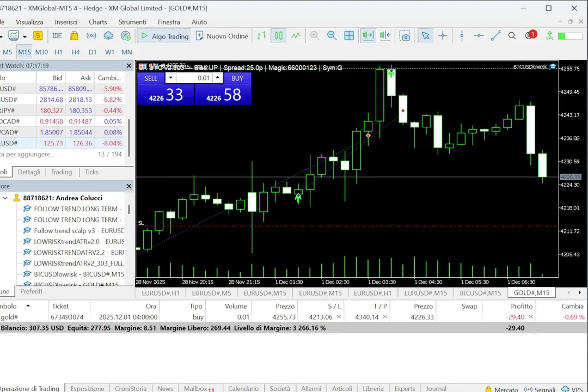Click the gold dollar-sign icon in toolbar
588x392 pixels.
coord(38,36)
